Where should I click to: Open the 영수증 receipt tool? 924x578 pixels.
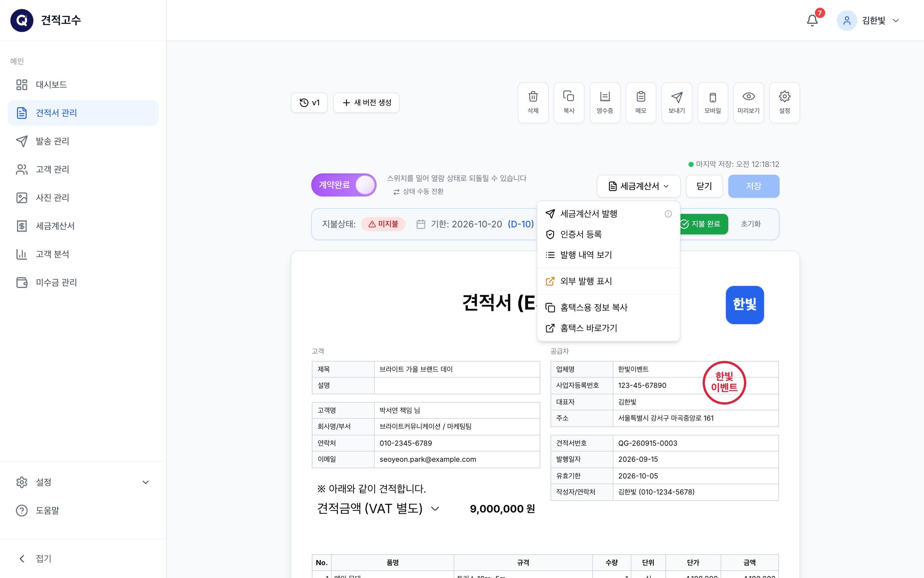click(605, 102)
